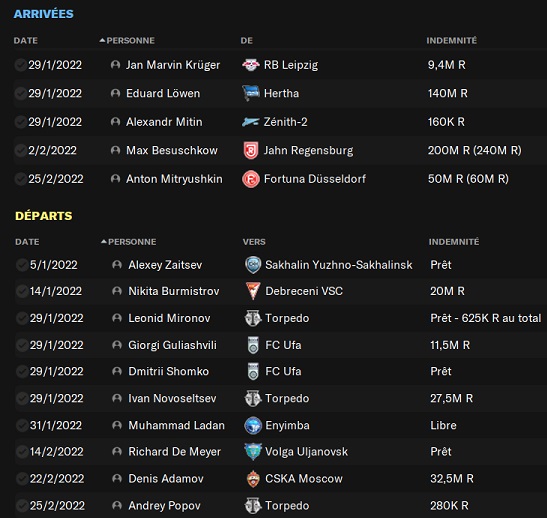Image resolution: width=547 pixels, height=518 pixels.
Task: Sort arrivals by the PERSONNE column
Action: pos(130,40)
